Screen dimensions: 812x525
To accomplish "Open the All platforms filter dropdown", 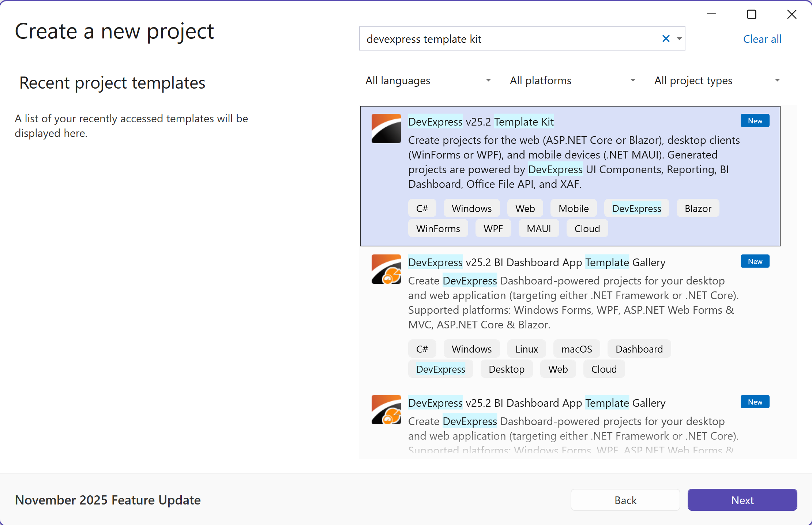I will click(572, 81).
